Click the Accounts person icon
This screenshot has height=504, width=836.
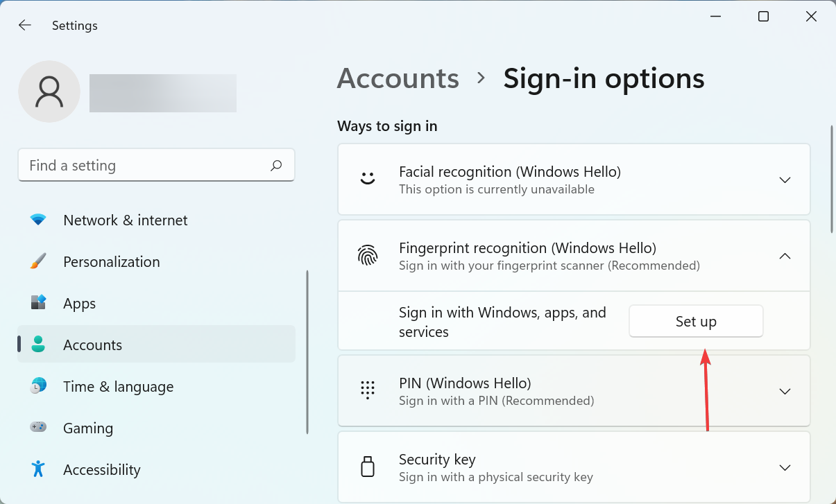pyautogui.click(x=40, y=345)
